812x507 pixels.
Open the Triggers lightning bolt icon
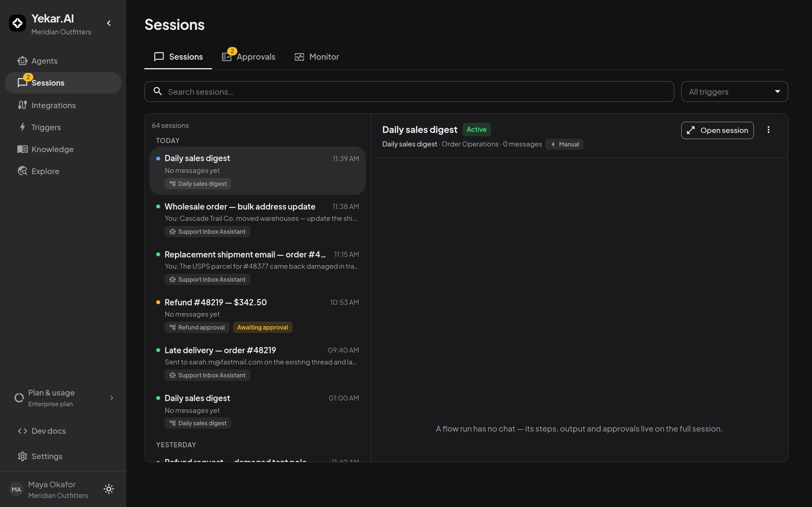[23, 127]
